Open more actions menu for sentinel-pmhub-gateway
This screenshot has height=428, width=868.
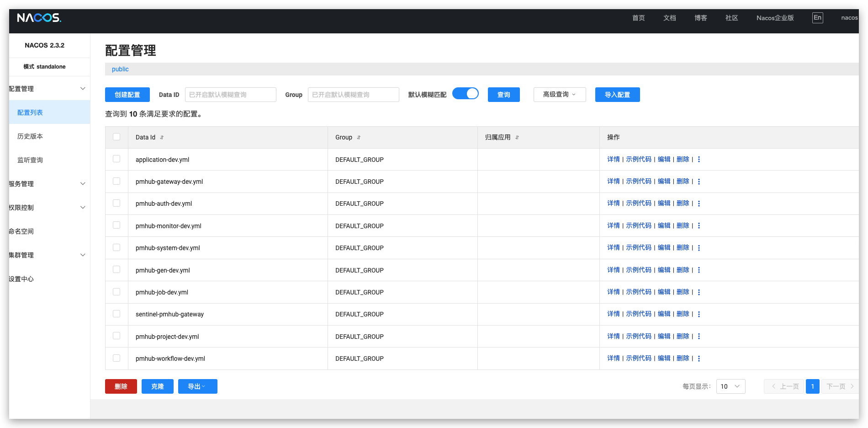[699, 314]
